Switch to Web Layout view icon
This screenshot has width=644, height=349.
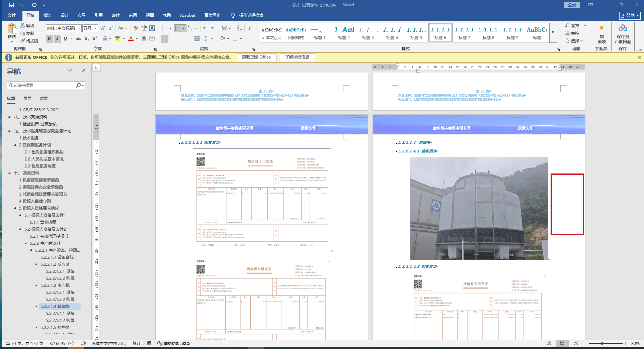tap(576, 343)
